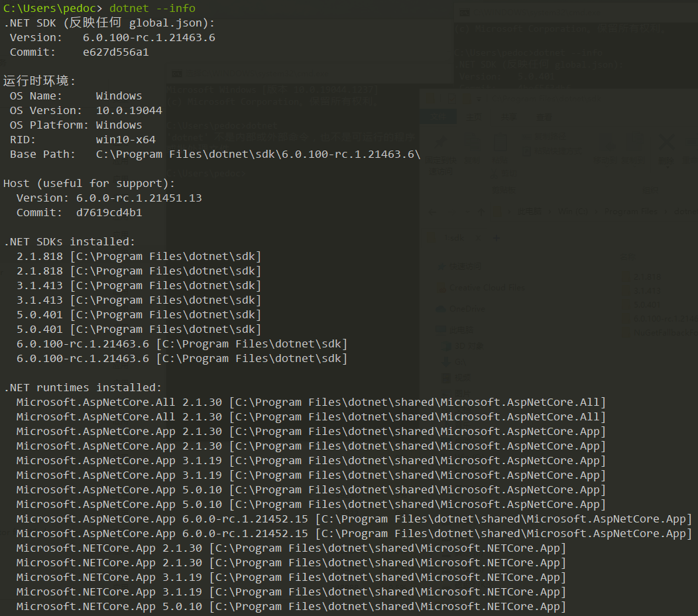
Task: Pin current folder to 快速访问 using ribbon icon
Action: 441,142
